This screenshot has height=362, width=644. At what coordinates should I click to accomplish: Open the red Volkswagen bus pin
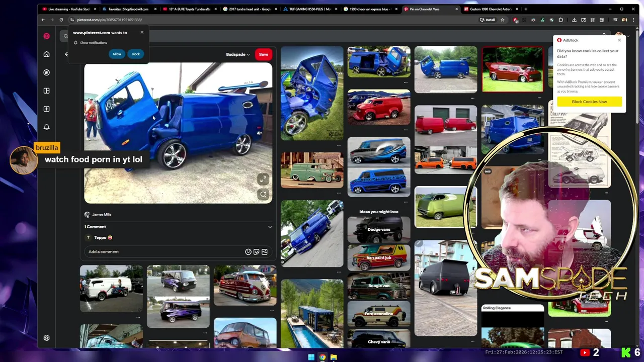click(245, 285)
